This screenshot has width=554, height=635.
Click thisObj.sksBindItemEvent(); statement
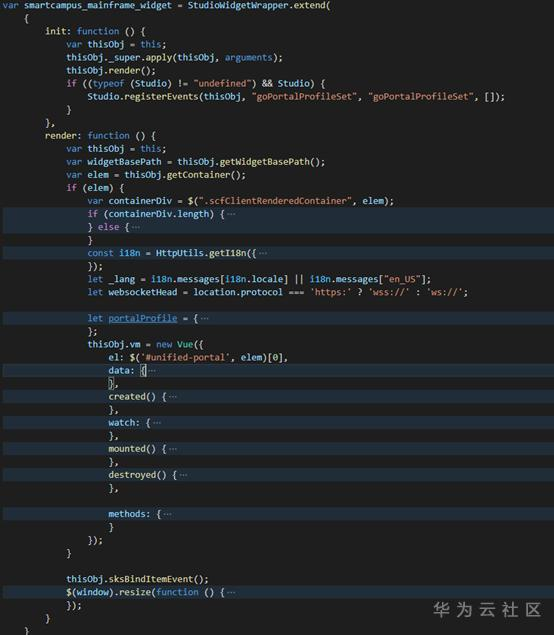coord(138,579)
